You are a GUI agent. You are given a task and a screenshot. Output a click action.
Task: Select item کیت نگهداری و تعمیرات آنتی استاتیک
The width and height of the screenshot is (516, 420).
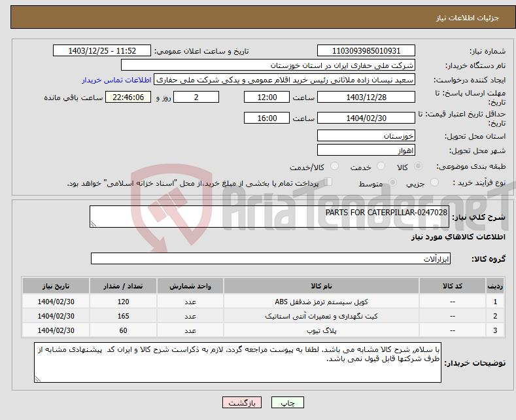pos(321,317)
